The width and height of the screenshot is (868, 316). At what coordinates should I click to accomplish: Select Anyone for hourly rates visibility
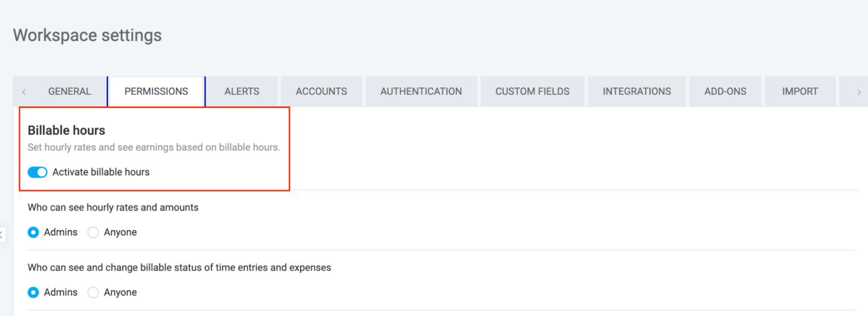tap(93, 232)
